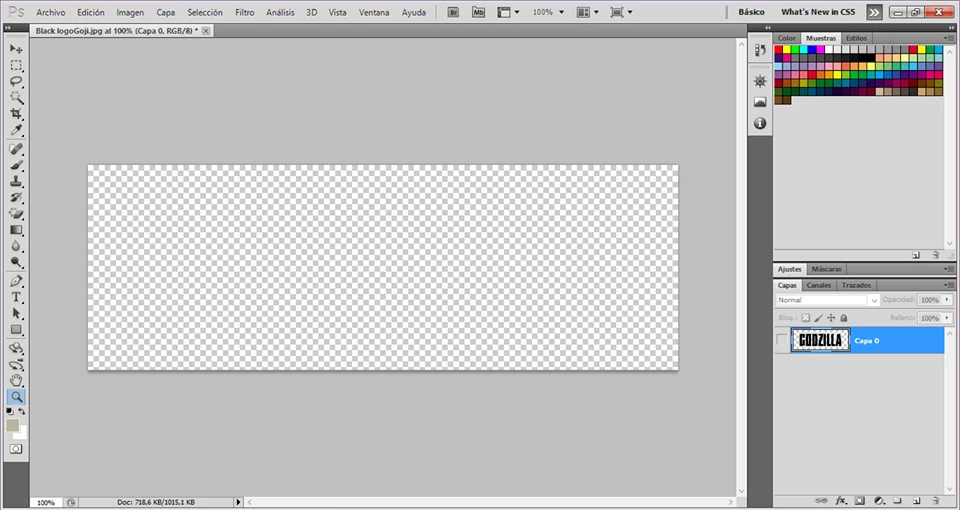Create a new adjustment layer
The width and height of the screenshot is (960, 510).
click(879, 501)
